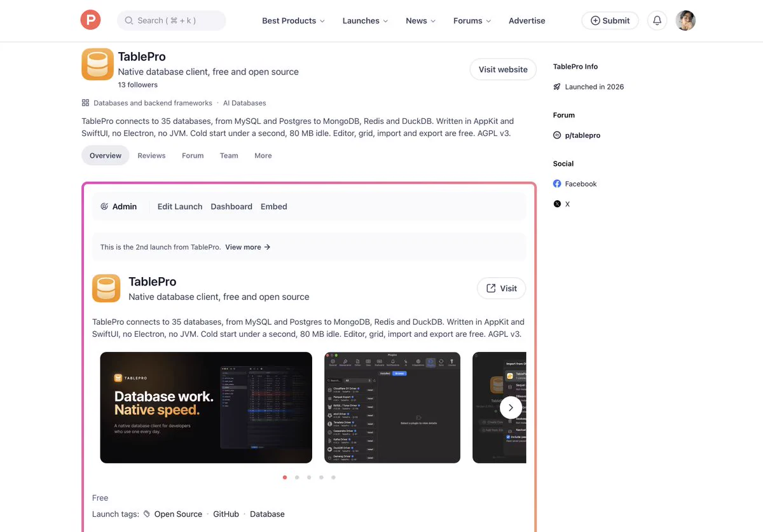
Task: Open the user profile avatar
Action: point(685,20)
